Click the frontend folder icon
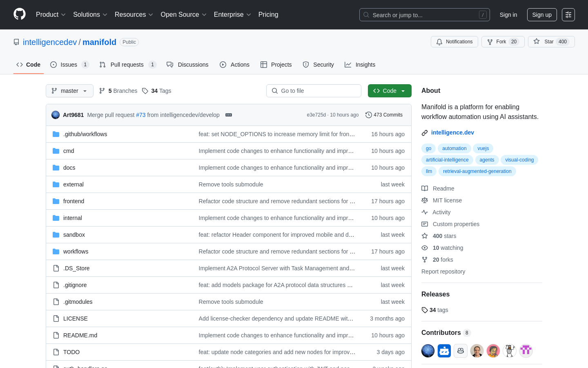 pyautogui.click(x=56, y=201)
